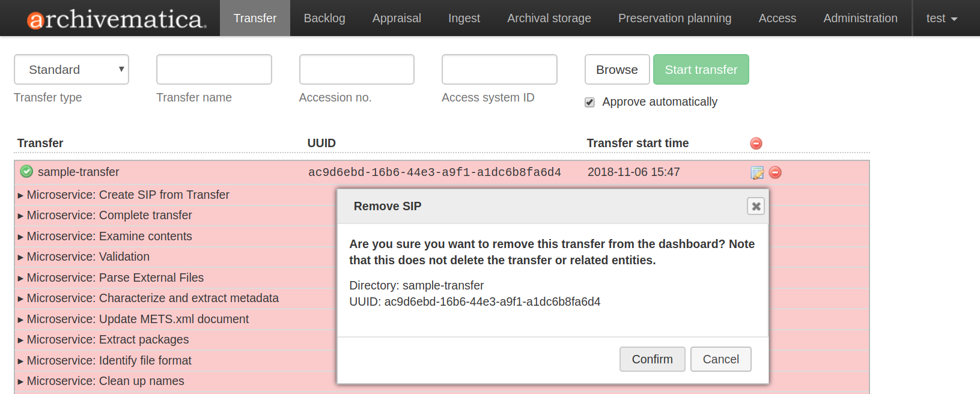Click the dropdown arrow next to test username

click(954, 19)
